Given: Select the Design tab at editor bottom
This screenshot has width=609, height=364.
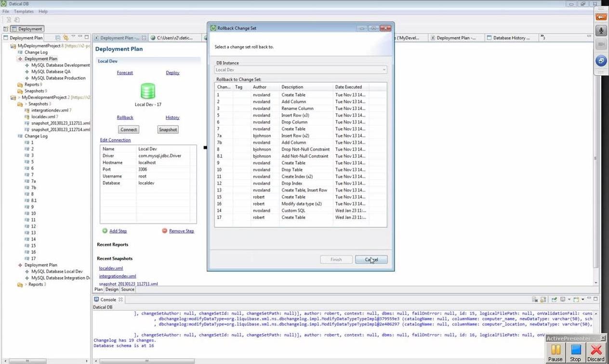Looking at the screenshot, I should point(112,289).
